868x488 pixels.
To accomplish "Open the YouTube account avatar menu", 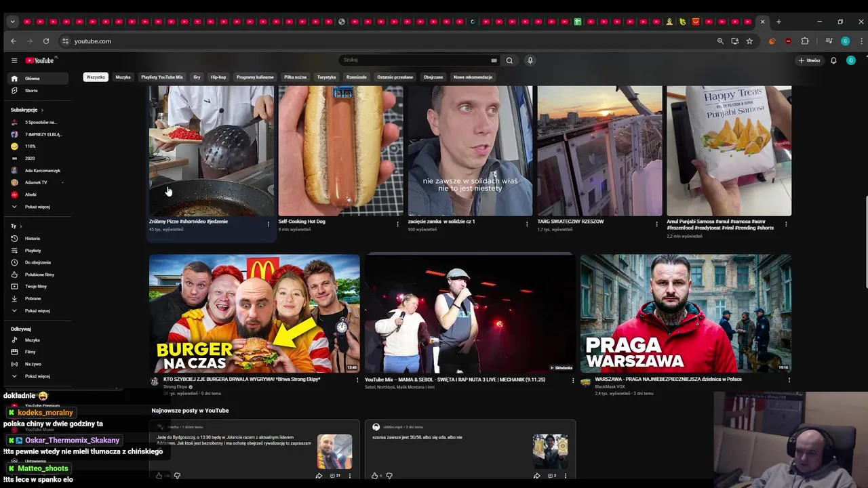I will [851, 60].
